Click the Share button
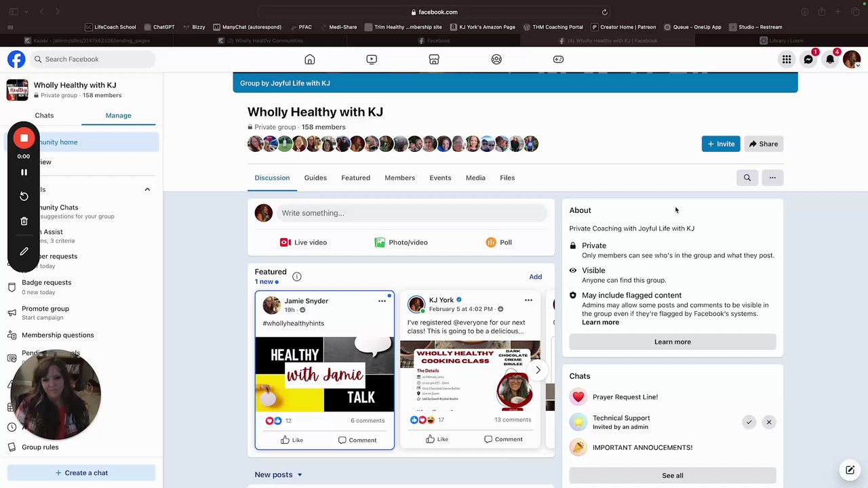Image resolution: width=868 pixels, height=488 pixels. click(764, 144)
